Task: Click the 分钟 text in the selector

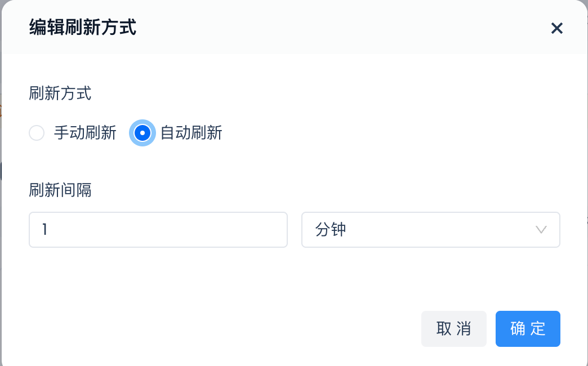Action: [x=331, y=230]
